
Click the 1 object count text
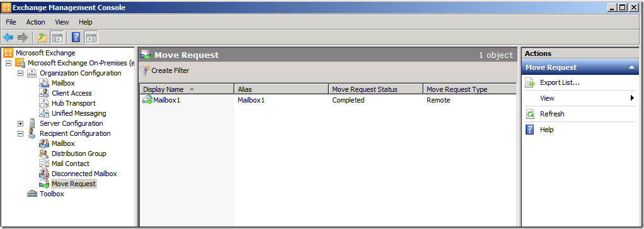pyautogui.click(x=496, y=55)
